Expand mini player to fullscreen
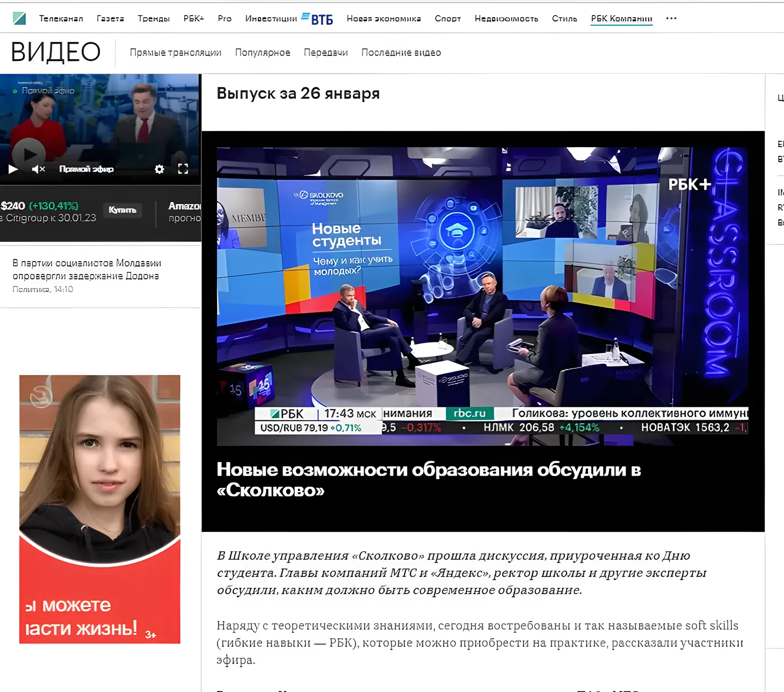Image resolution: width=784 pixels, height=692 pixels. [x=183, y=169]
